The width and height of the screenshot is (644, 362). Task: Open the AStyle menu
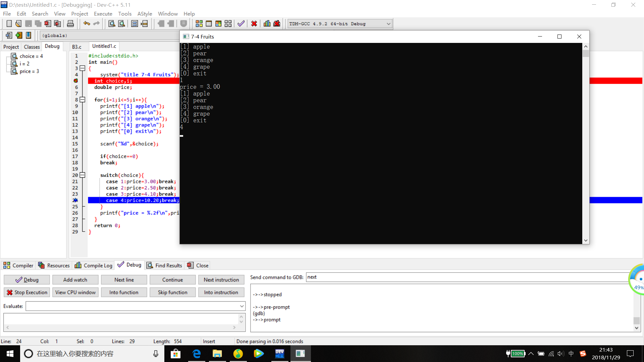(x=145, y=14)
